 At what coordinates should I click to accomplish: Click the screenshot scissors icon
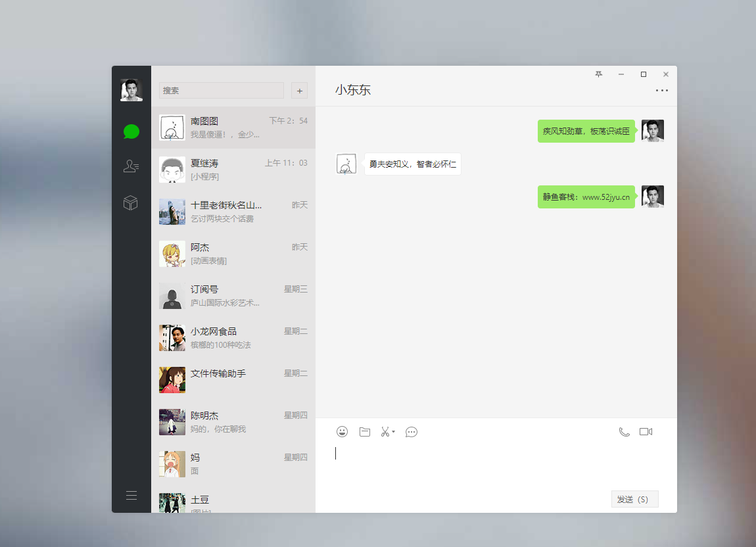click(x=385, y=432)
